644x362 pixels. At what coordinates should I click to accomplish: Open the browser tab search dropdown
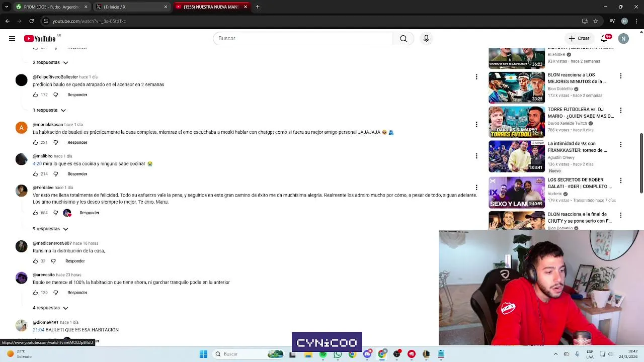point(7,7)
